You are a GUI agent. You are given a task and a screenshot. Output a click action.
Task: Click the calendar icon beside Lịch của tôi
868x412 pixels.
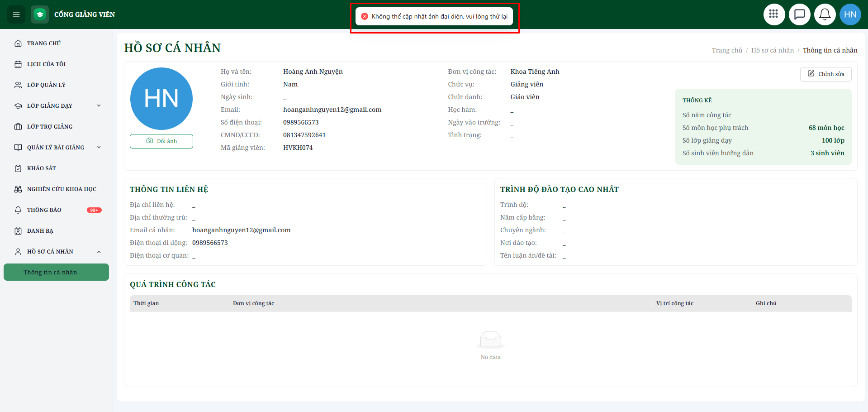click(18, 64)
